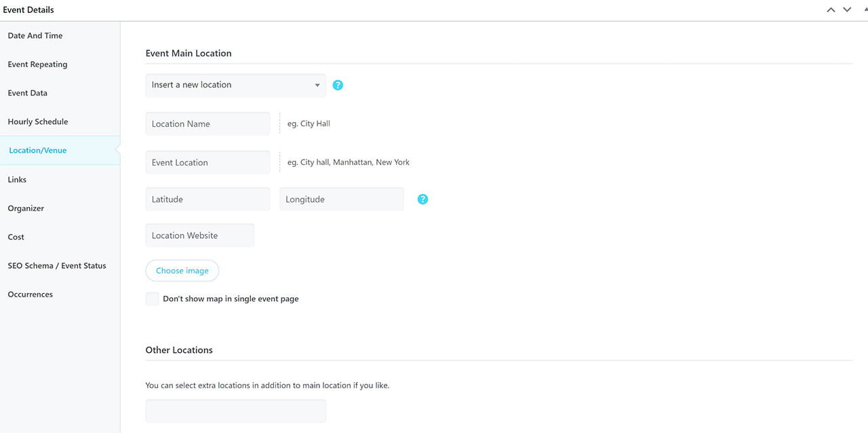Click the Location Name input field

pos(208,124)
